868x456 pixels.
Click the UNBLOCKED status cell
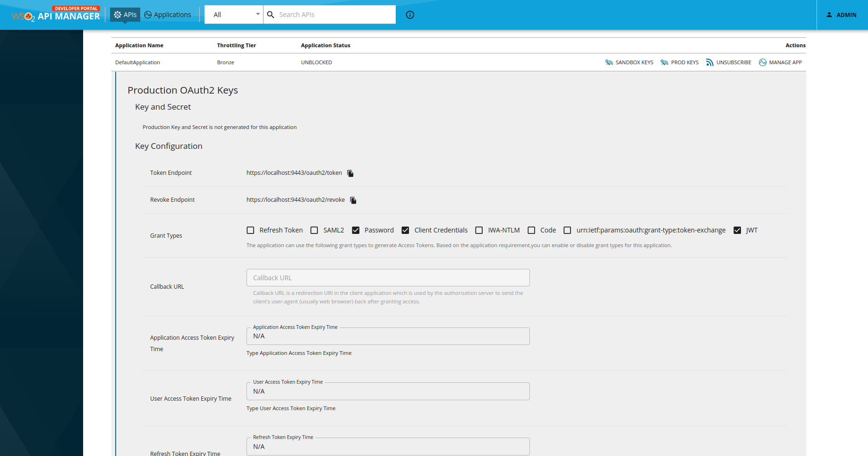pyautogui.click(x=316, y=62)
